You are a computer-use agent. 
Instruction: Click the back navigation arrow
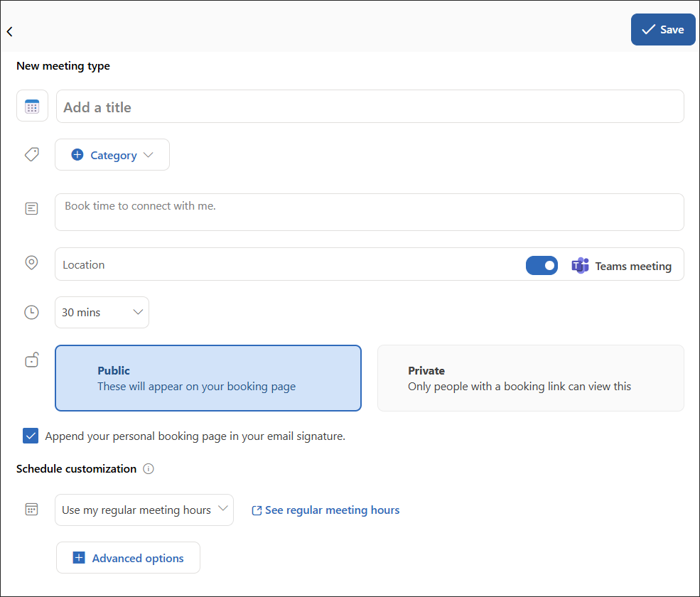(x=9, y=31)
